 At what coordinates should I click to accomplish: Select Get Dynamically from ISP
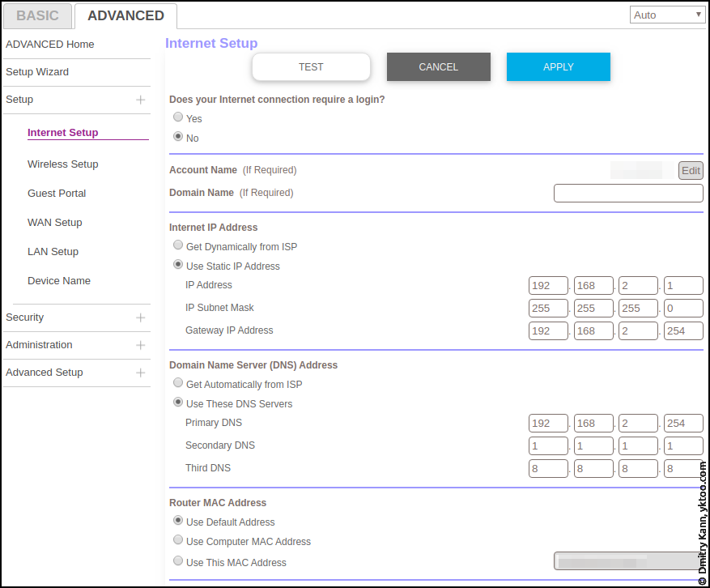(x=178, y=245)
